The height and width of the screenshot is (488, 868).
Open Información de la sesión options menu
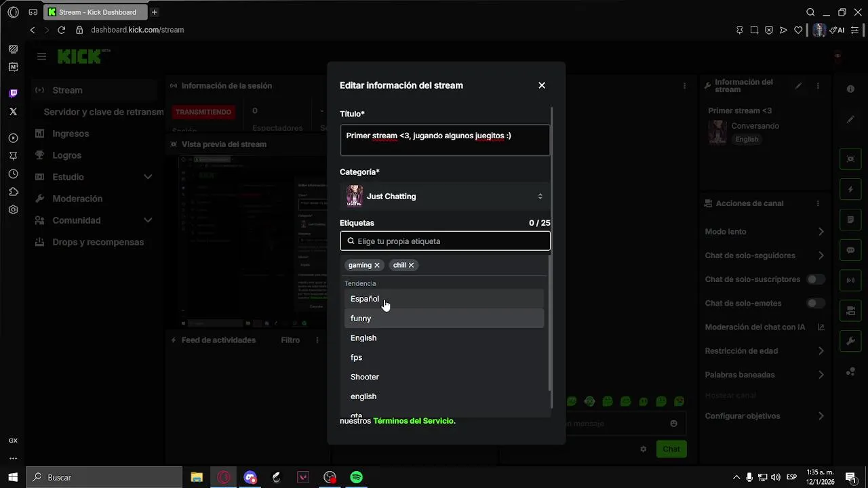pyautogui.click(x=684, y=86)
